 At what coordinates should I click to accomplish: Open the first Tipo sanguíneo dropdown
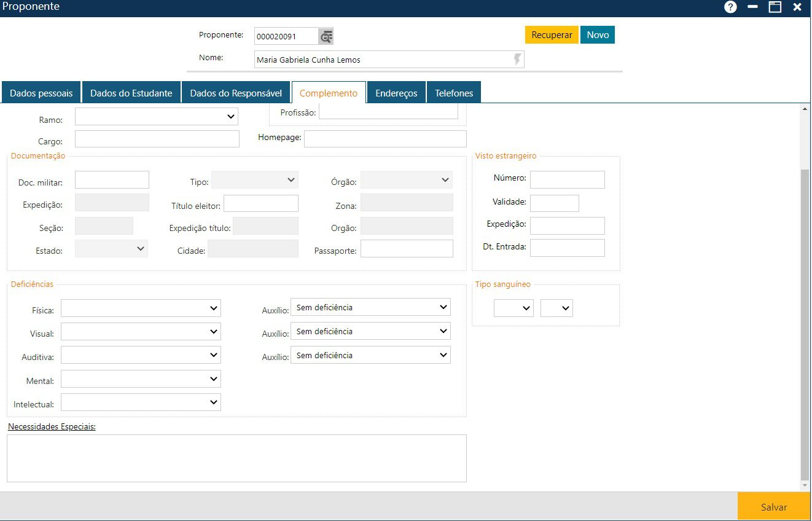pos(513,308)
